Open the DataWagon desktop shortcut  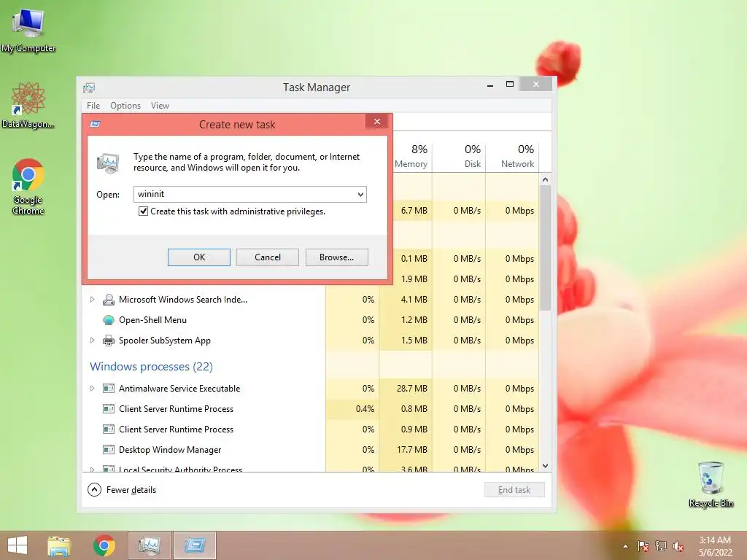28,106
